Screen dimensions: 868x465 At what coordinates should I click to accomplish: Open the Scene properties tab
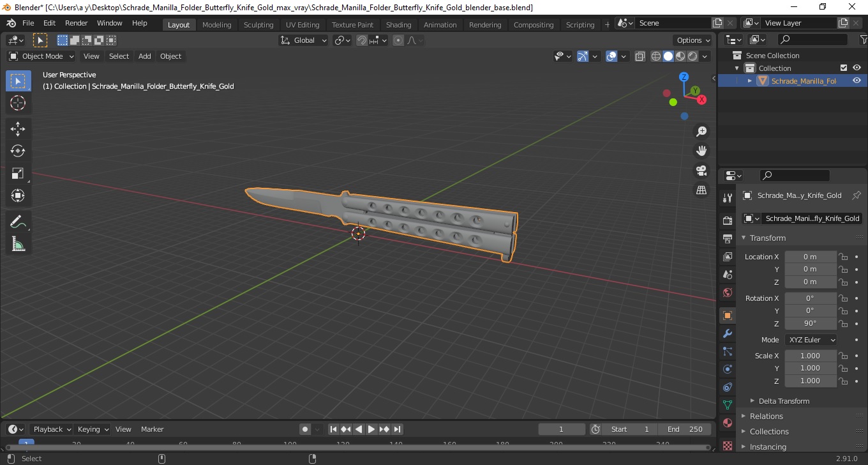coord(727,274)
